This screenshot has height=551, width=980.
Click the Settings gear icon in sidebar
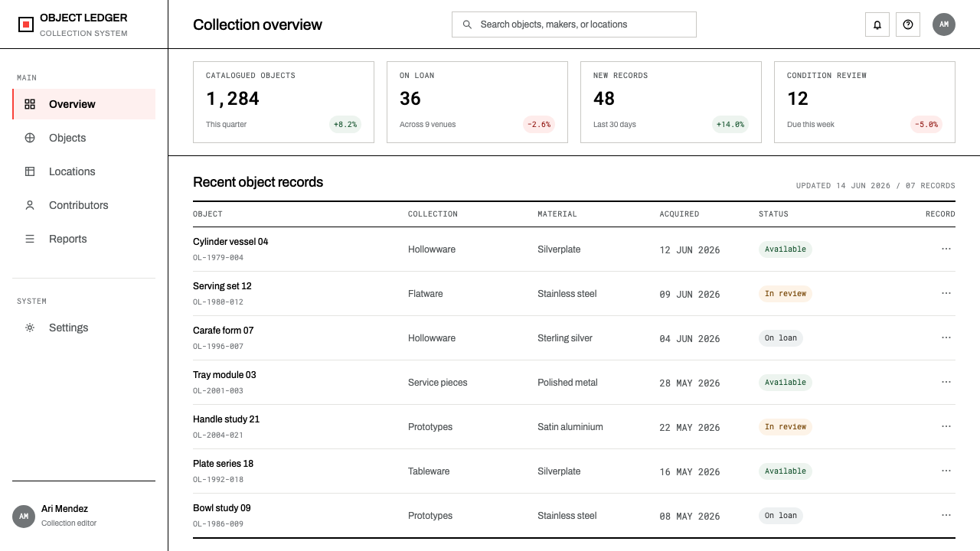point(30,328)
